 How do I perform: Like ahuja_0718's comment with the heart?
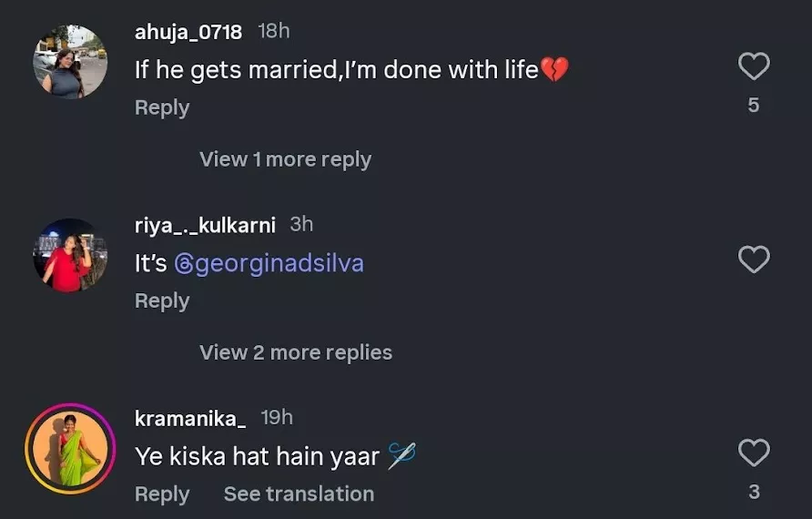pyautogui.click(x=753, y=66)
